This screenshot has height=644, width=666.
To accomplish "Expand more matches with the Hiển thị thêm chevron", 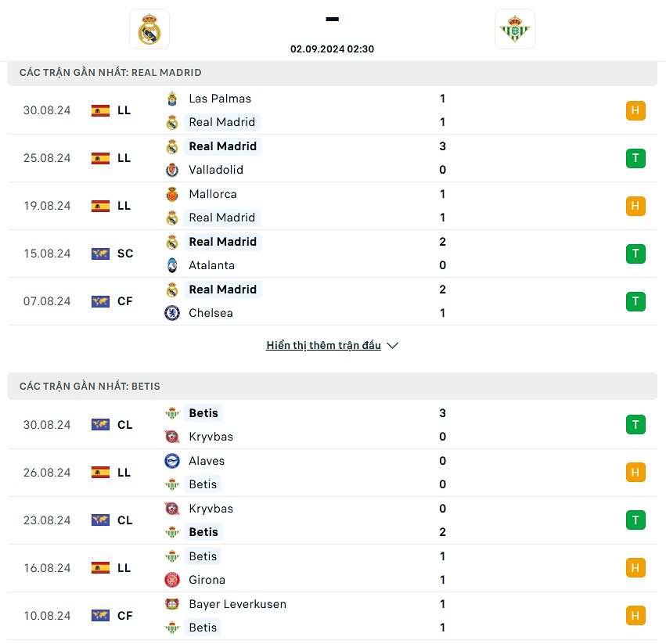I will (x=392, y=345).
